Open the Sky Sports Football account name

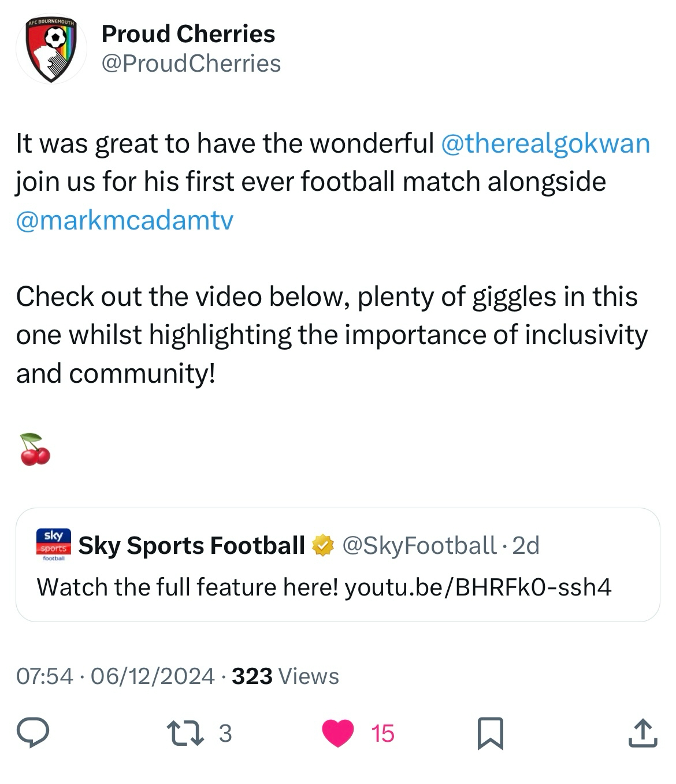pos(191,545)
